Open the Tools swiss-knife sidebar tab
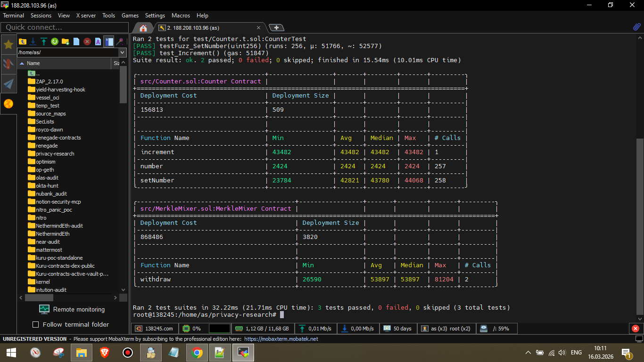644x362 pixels. coord(8,65)
